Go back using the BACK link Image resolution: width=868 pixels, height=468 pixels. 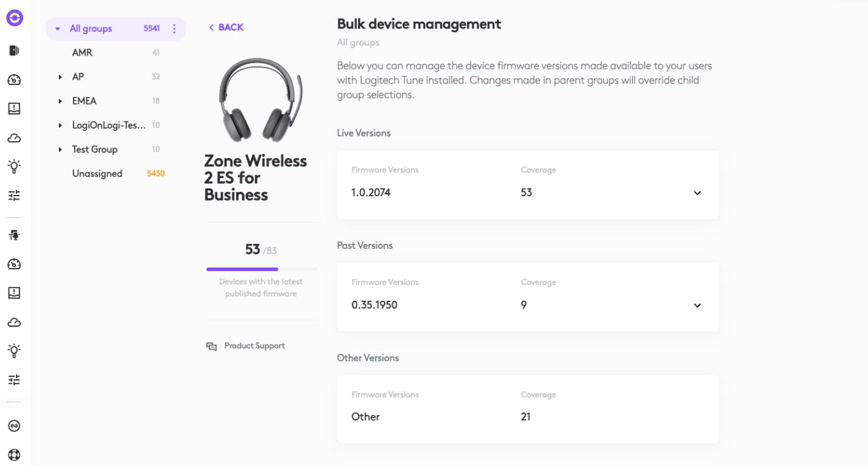226,27
